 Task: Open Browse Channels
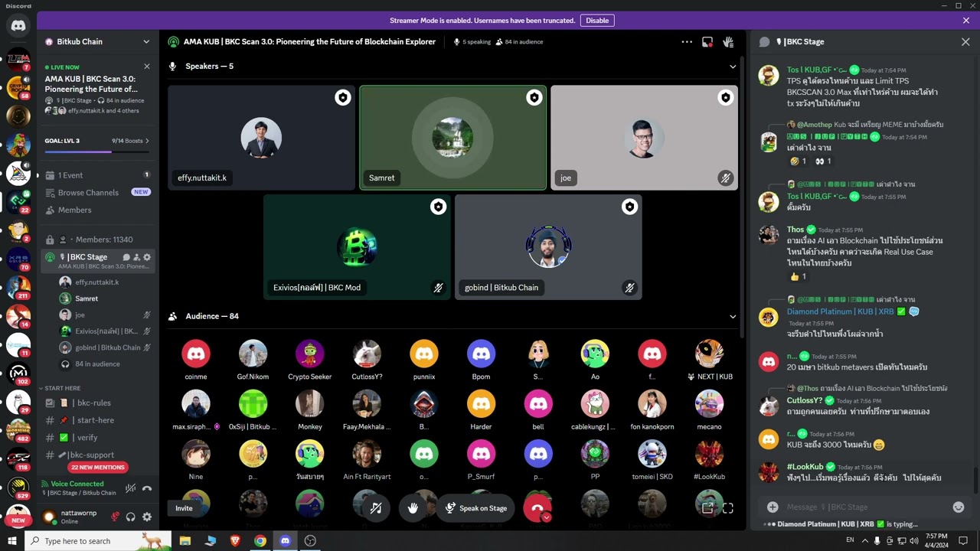[98, 192]
